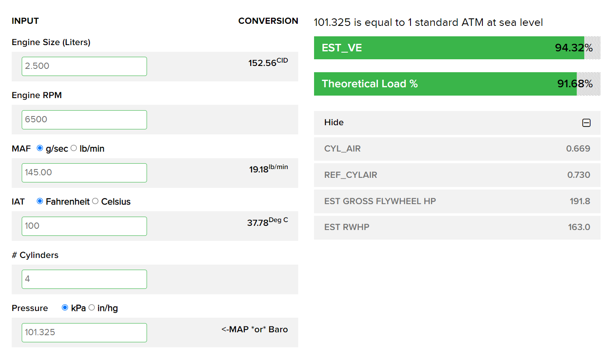The height and width of the screenshot is (364, 616).
Task: Select kPa pressure unit
Action: [65, 308]
